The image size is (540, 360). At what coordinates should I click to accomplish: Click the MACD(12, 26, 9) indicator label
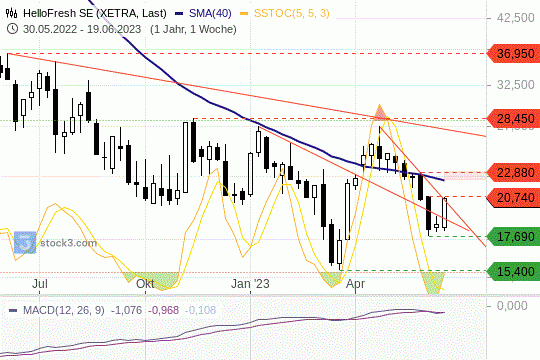(63, 310)
